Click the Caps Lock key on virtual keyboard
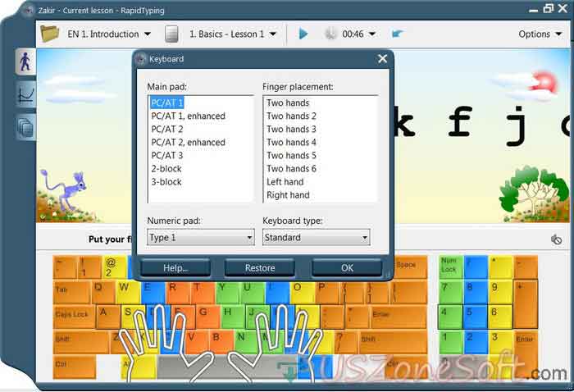 (x=75, y=317)
